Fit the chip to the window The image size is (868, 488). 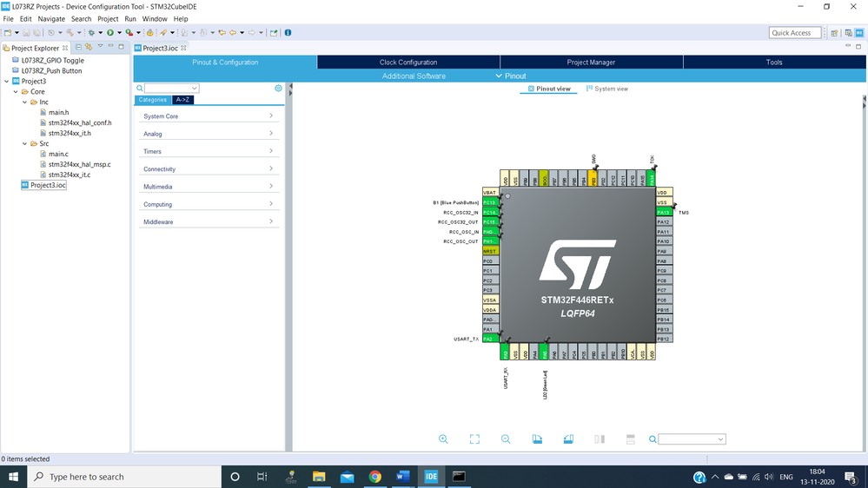(x=474, y=439)
